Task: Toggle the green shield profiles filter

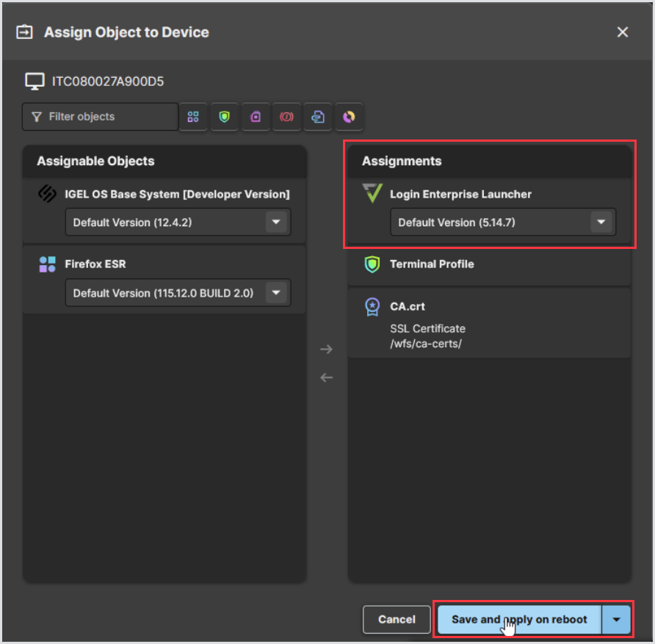Action: (224, 117)
